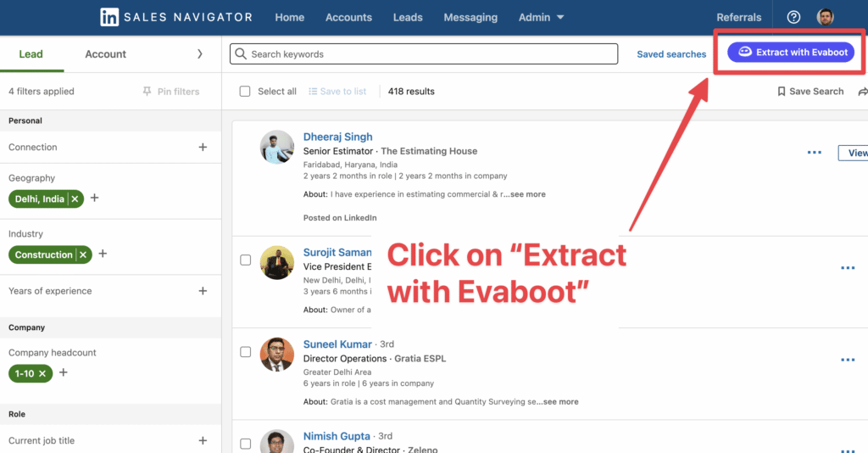Screen dimensions: 868x453
Task: Add another Company headcount filter
Action: click(63, 372)
